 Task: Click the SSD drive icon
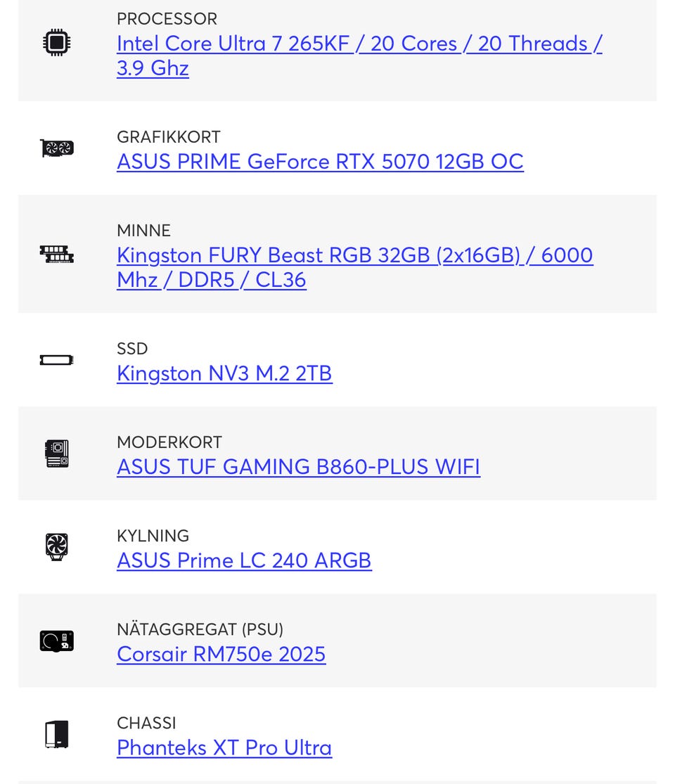(56, 361)
